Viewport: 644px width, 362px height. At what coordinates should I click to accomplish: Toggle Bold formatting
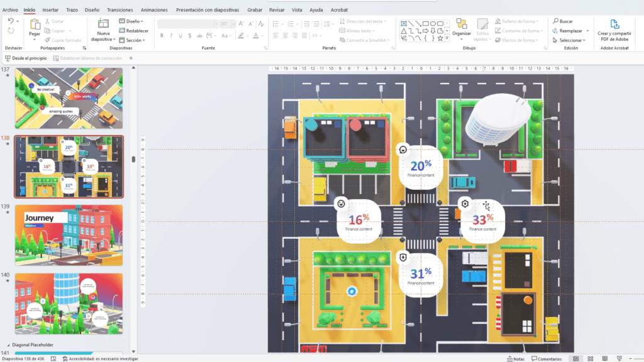[162, 36]
